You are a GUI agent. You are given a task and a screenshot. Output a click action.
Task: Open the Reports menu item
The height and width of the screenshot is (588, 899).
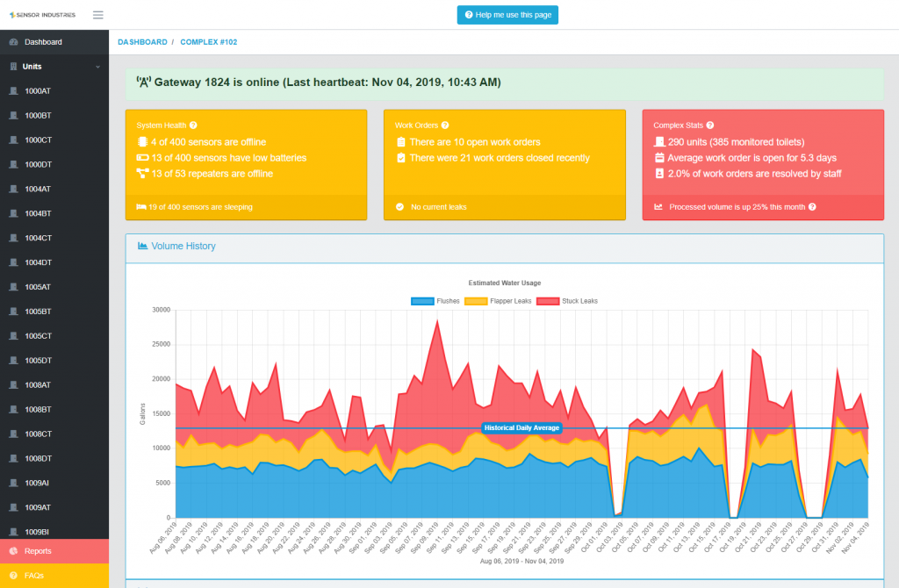[38, 551]
